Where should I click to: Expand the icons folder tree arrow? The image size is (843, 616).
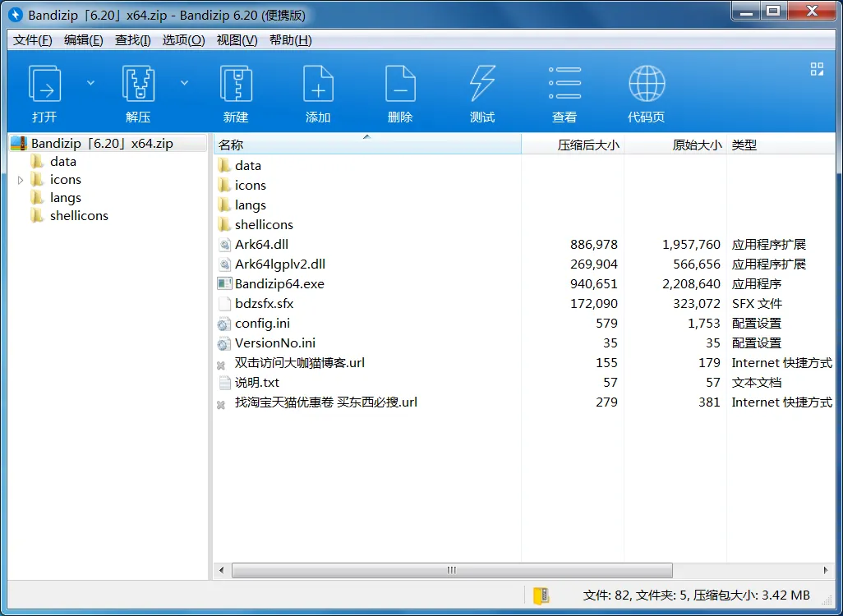(21, 180)
